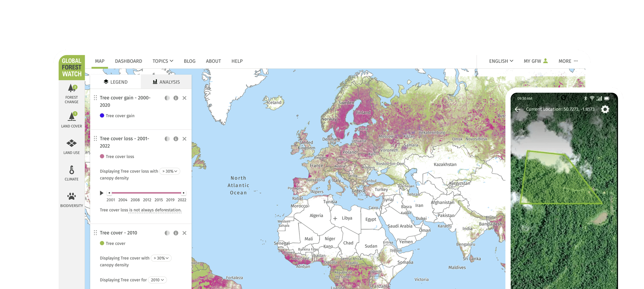Go back using mobile app arrow
The width and height of the screenshot is (644, 289).
tap(518, 109)
